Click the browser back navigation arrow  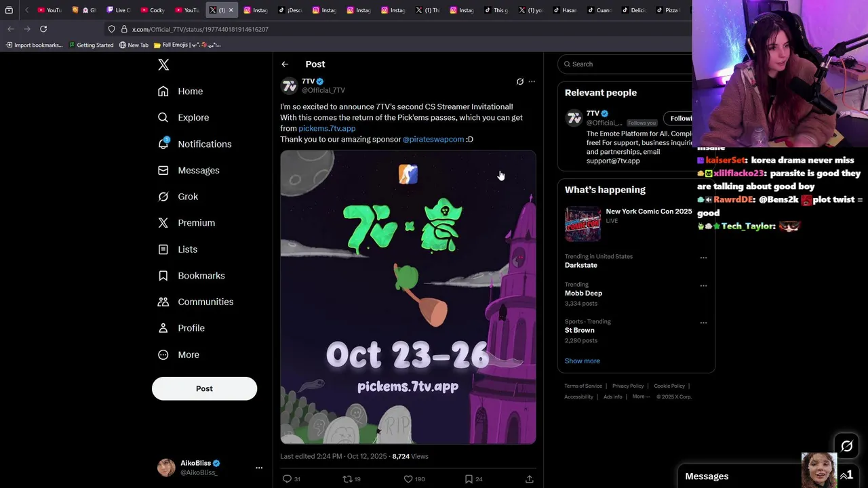[11, 29]
